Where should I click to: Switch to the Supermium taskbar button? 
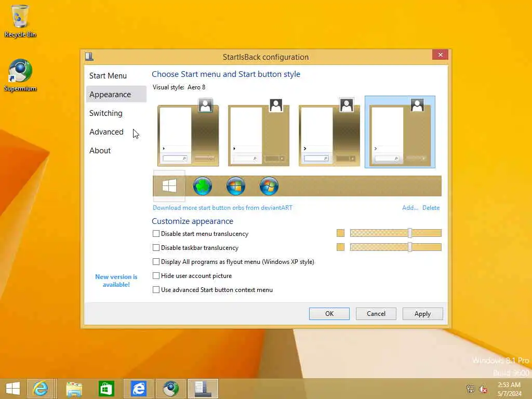point(170,389)
